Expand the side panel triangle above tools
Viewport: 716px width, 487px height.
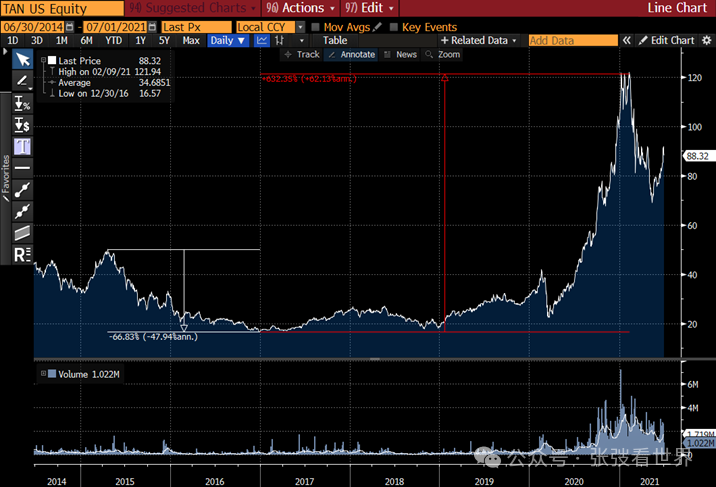pyautogui.click(x=5, y=52)
